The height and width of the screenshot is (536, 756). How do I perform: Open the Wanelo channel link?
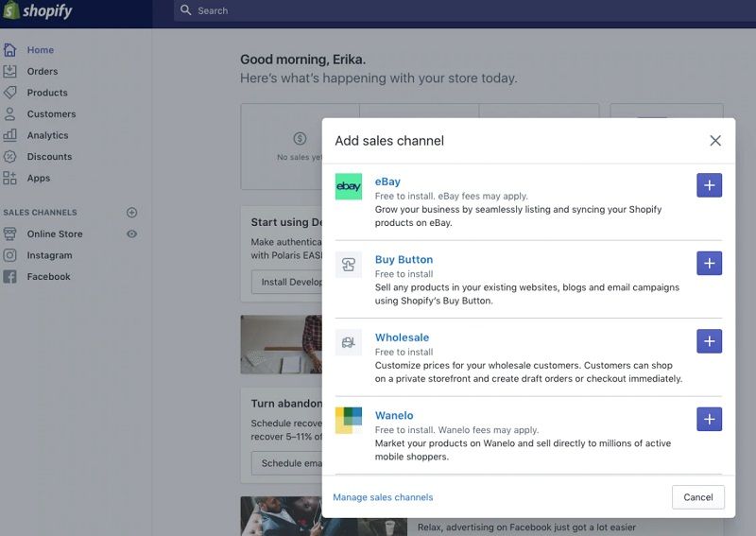[x=394, y=415]
